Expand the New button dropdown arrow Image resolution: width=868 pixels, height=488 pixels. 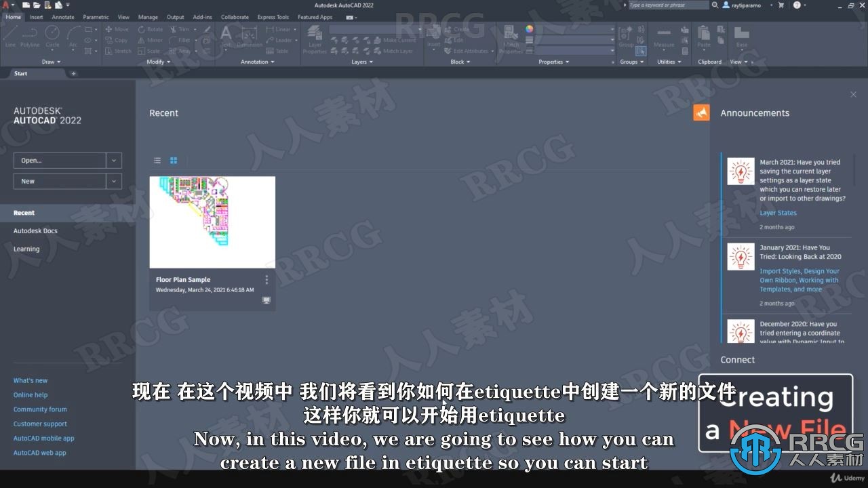[114, 181]
